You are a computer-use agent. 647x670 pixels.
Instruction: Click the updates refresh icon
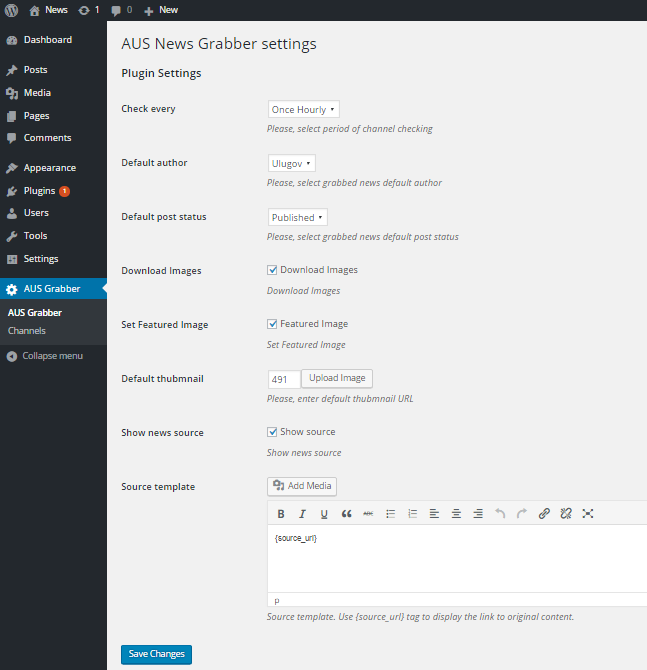point(84,10)
